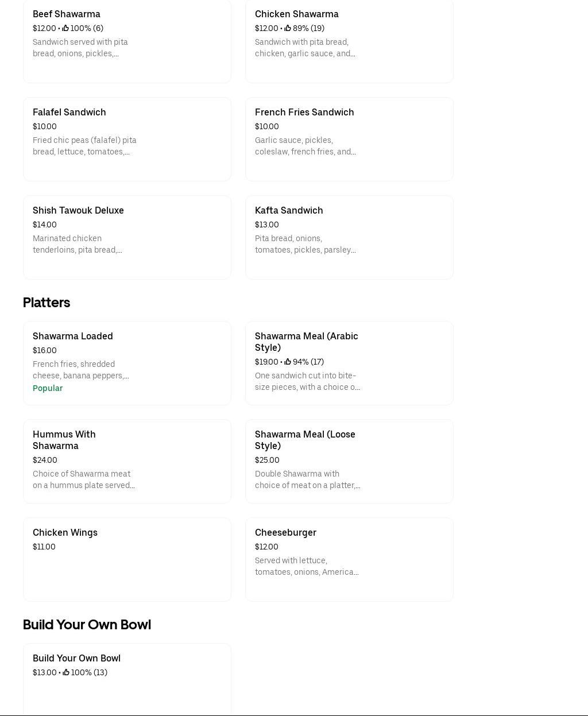The image size is (588, 716).
Task: Click the Popular badge on Shawarma Loaded
Action: 48,388
